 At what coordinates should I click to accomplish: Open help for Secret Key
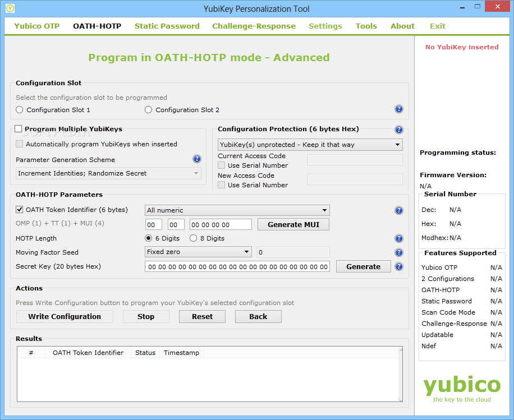pos(398,267)
